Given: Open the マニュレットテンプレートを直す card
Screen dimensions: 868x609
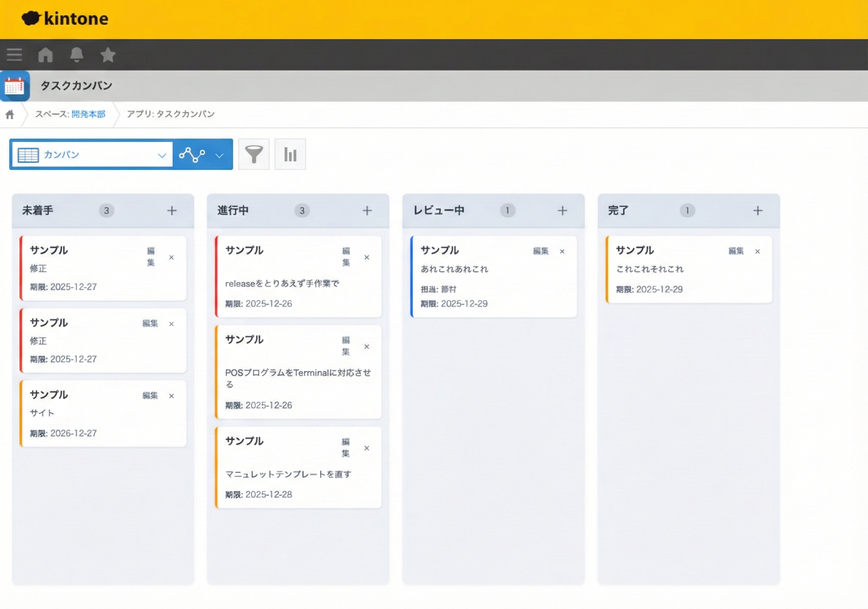Looking at the screenshot, I should click(288, 474).
